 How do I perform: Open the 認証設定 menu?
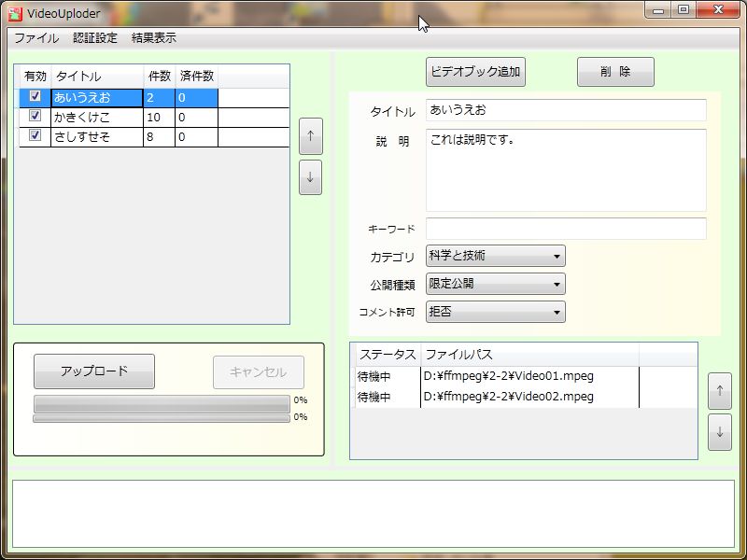[95, 38]
